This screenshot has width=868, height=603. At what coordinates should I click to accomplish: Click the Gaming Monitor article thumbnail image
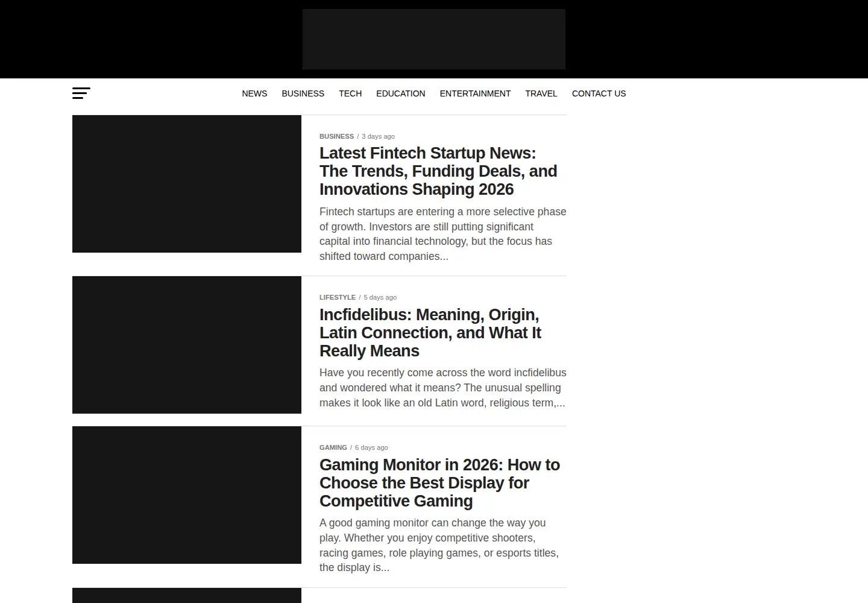(x=187, y=495)
